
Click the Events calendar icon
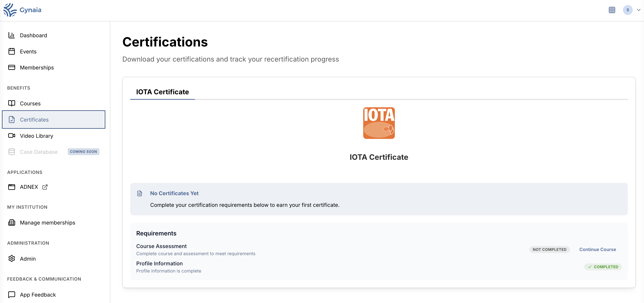(12, 51)
